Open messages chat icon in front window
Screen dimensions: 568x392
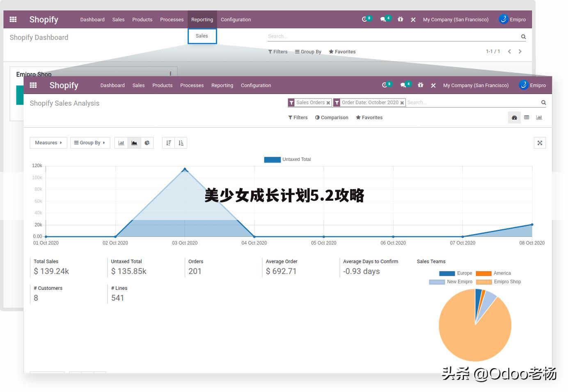coord(403,85)
